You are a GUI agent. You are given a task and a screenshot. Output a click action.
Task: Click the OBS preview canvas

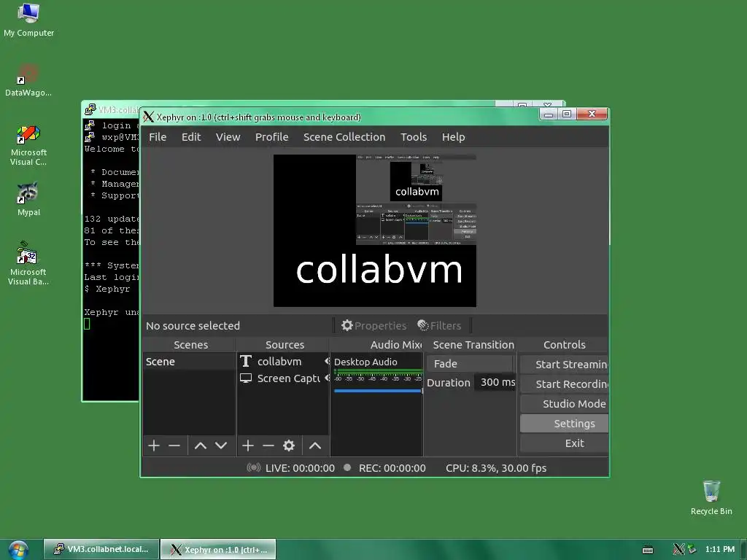click(374, 230)
